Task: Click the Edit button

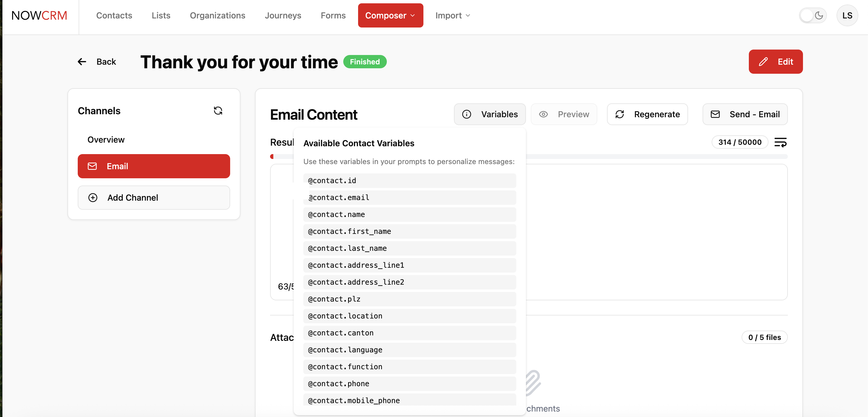Action: click(776, 62)
